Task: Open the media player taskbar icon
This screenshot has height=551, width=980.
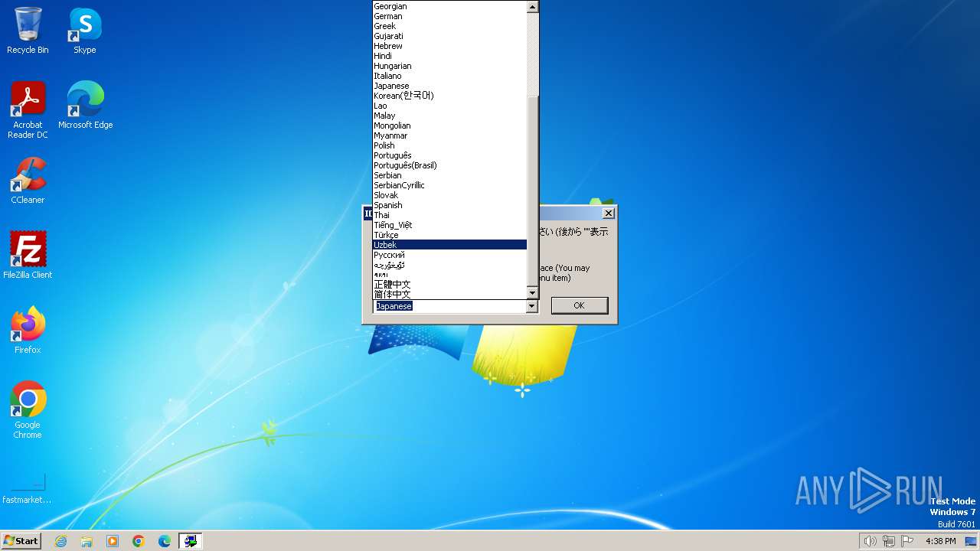Action: coord(113,541)
